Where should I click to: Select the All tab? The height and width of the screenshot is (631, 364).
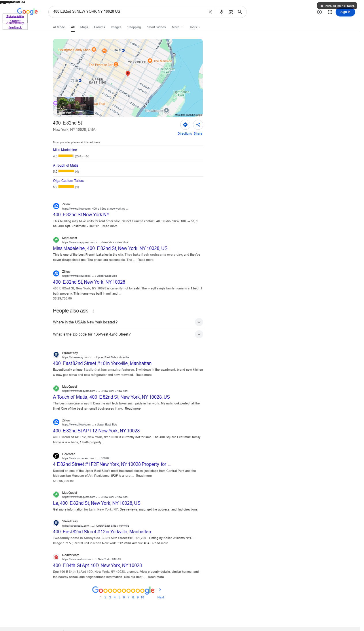(73, 27)
